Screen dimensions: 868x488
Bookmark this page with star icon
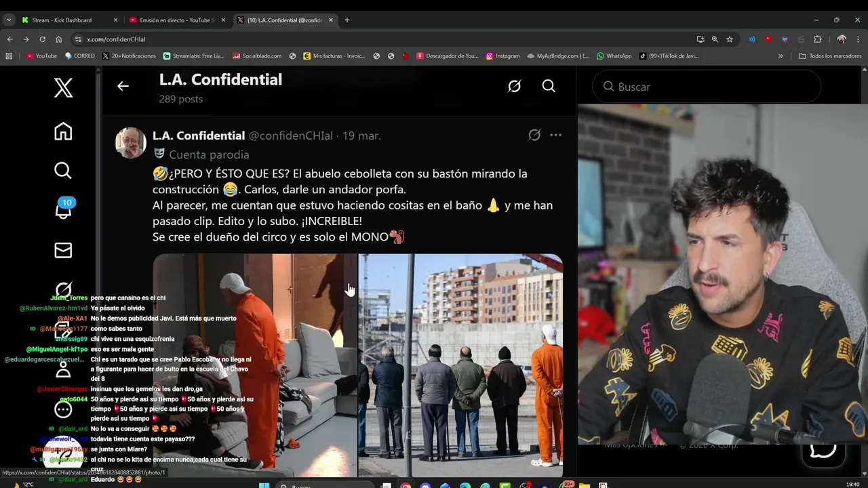tap(730, 39)
